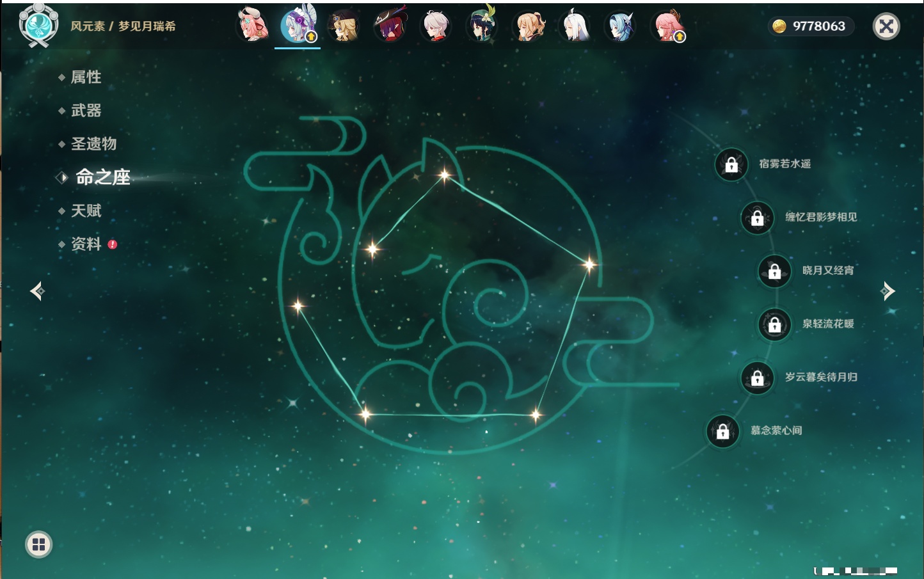Open the 武器 weapon page
Screen dimensions: 924x579
pos(86,111)
